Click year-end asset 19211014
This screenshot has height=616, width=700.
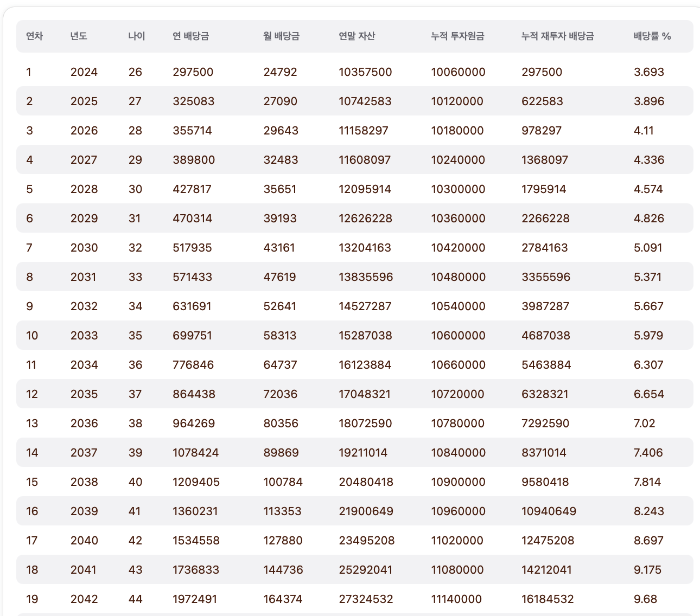coord(364,453)
